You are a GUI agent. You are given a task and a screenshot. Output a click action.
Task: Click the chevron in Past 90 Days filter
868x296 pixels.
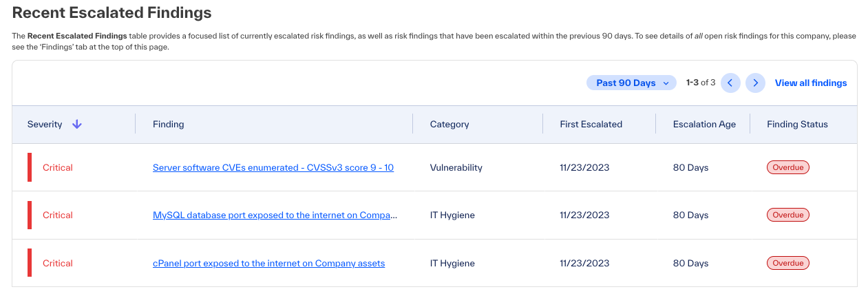tap(666, 83)
